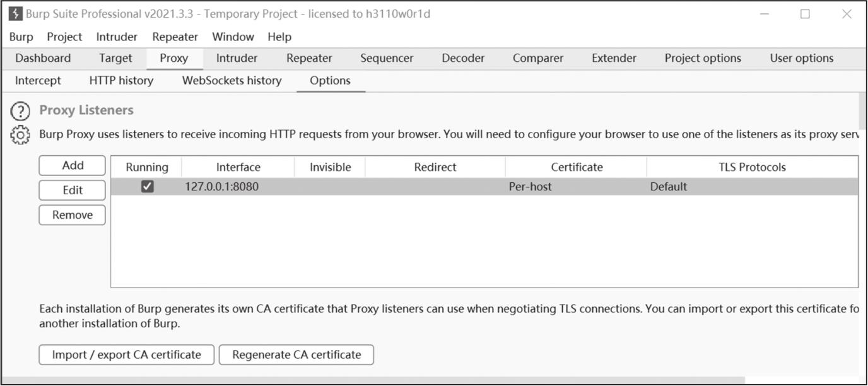The height and width of the screenshot is (386, 868).
Task: Switch to the Target tab
Action: coord(115,58)
